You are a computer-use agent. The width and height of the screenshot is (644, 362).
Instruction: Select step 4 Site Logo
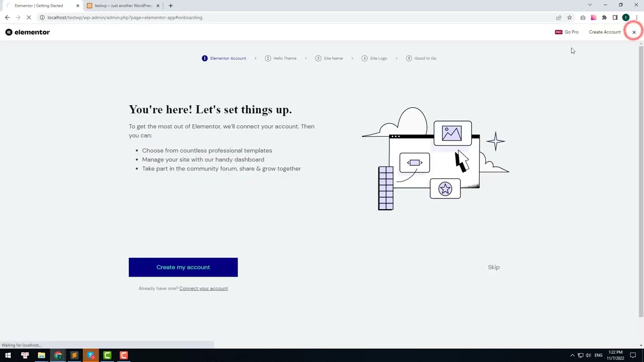click(x=374, y=58)
